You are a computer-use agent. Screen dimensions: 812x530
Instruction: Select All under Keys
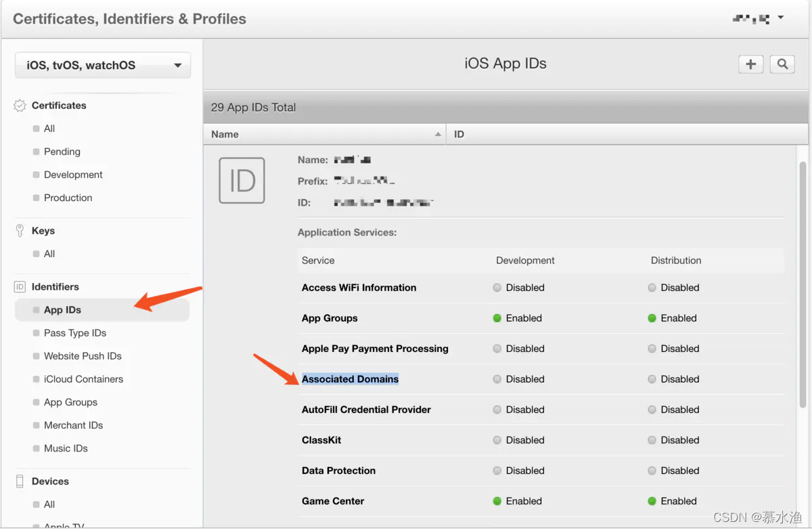coord(49,254)
